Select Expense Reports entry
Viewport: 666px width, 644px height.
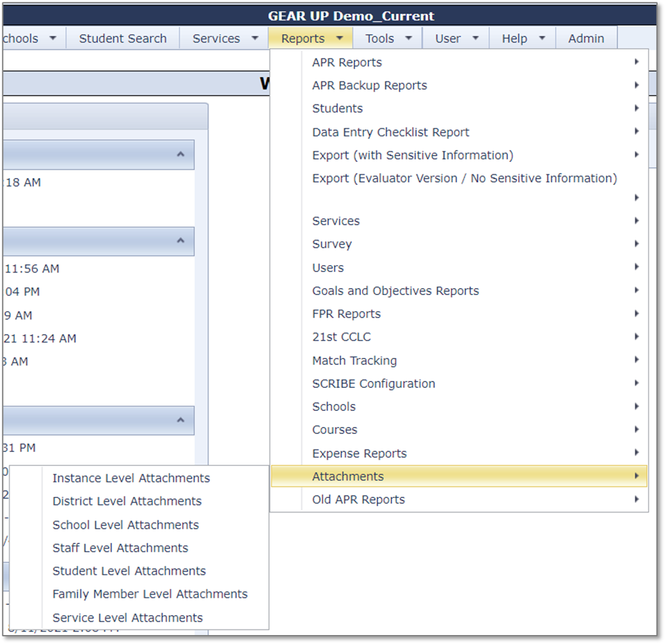click(x=459, y=453)
